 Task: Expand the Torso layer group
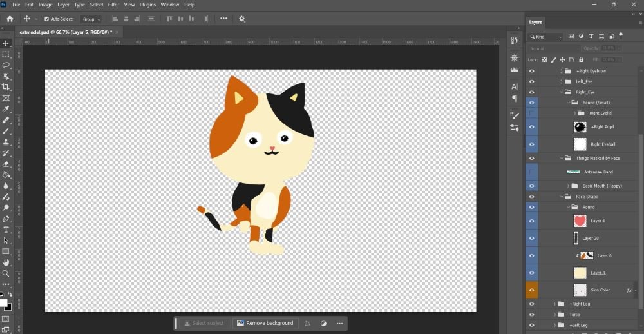pyautogui.click(x=554, y=315)
